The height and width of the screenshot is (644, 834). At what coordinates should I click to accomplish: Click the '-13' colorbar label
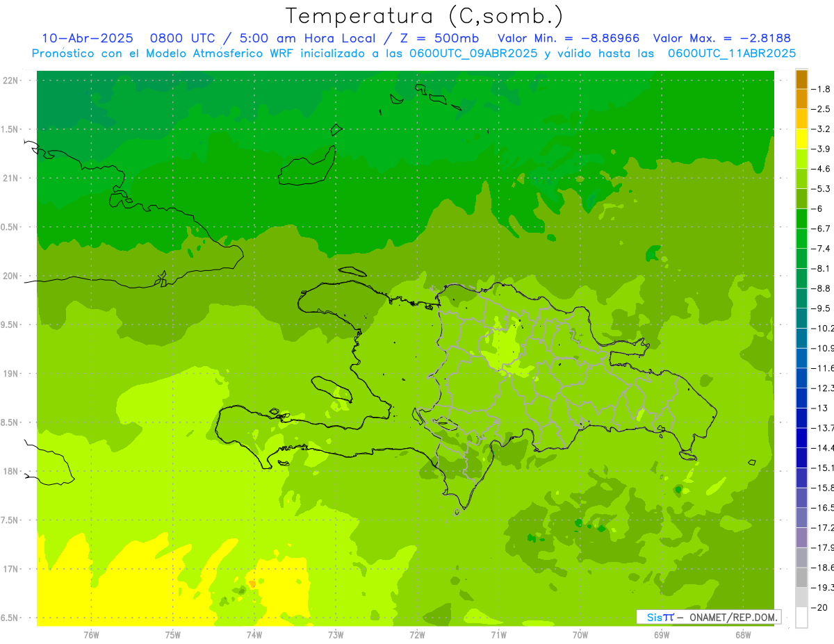[x=819, y=408]
